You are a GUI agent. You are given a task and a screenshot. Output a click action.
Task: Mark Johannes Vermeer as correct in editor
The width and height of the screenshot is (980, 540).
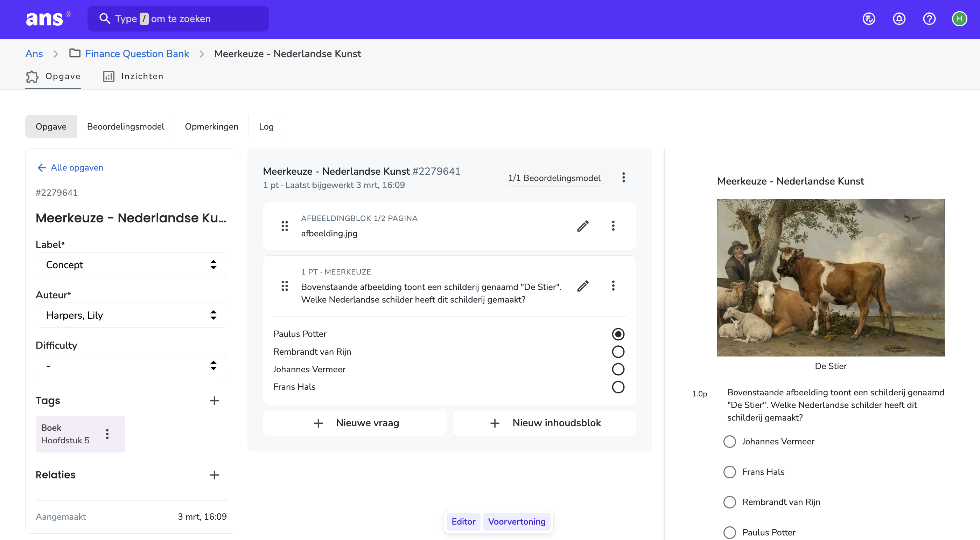pyautogui.click(x=618, y=369)
